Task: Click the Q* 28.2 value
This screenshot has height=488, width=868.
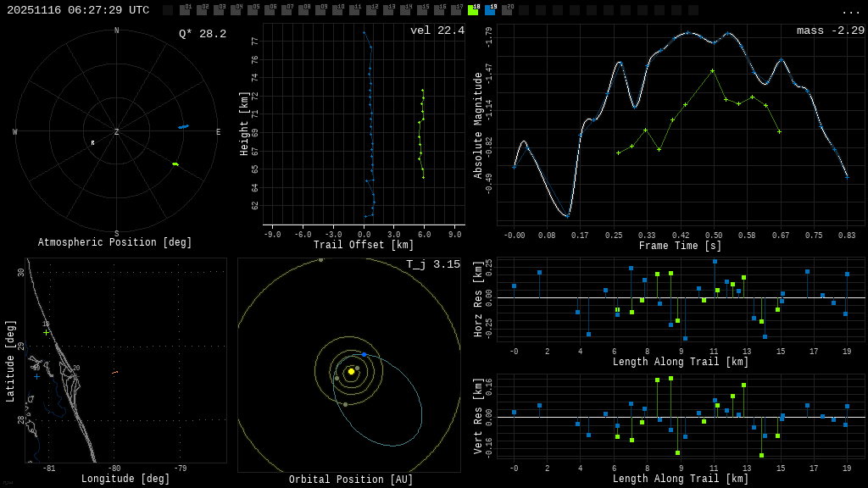Action: pyautogui.click(x=202, y=34)
